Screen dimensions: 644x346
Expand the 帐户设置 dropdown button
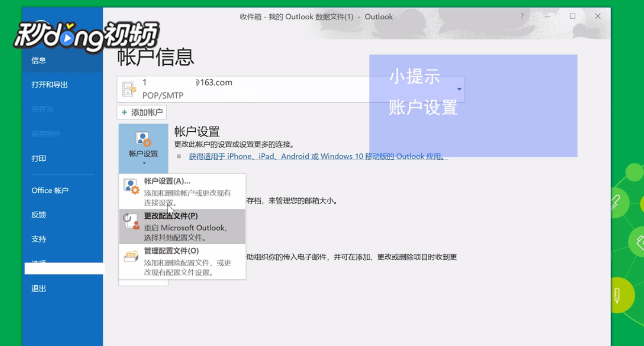pos(143,149)
